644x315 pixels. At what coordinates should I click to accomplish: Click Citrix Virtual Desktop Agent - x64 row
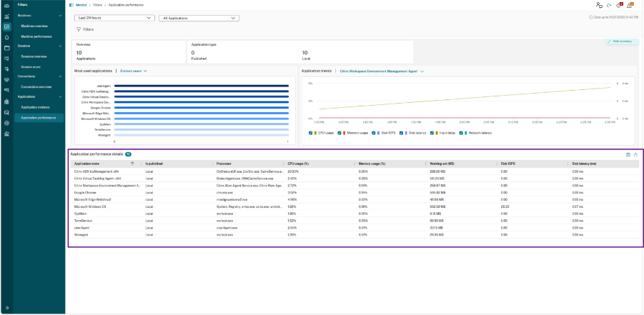click(x=354, y=179)
